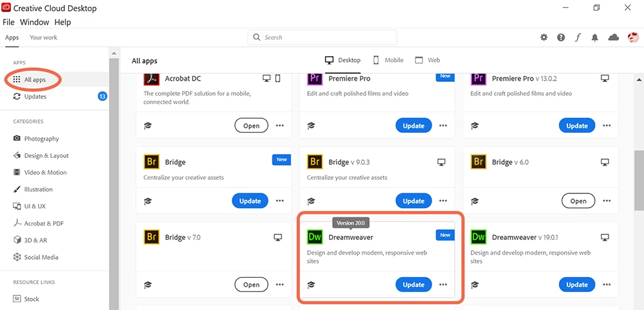The width and height of the screenshot is (644, 310).
Task: Update Dreamweaver v 19.0.1
Action: point(577,284)
